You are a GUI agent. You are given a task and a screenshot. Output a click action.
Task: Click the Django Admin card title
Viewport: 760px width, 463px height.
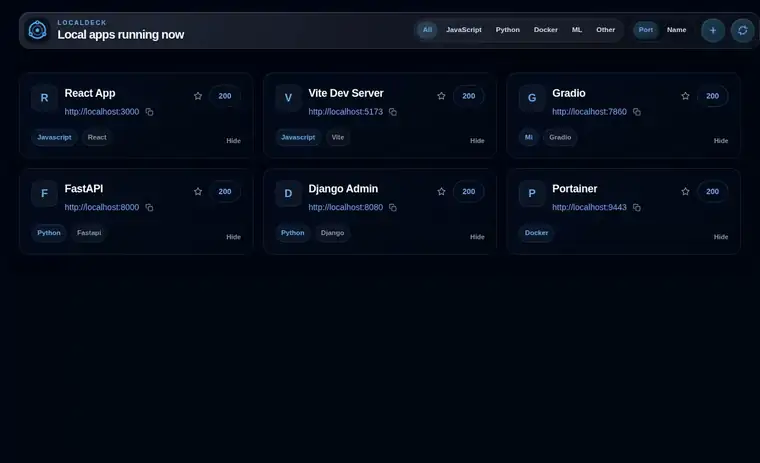click(343, 189)
